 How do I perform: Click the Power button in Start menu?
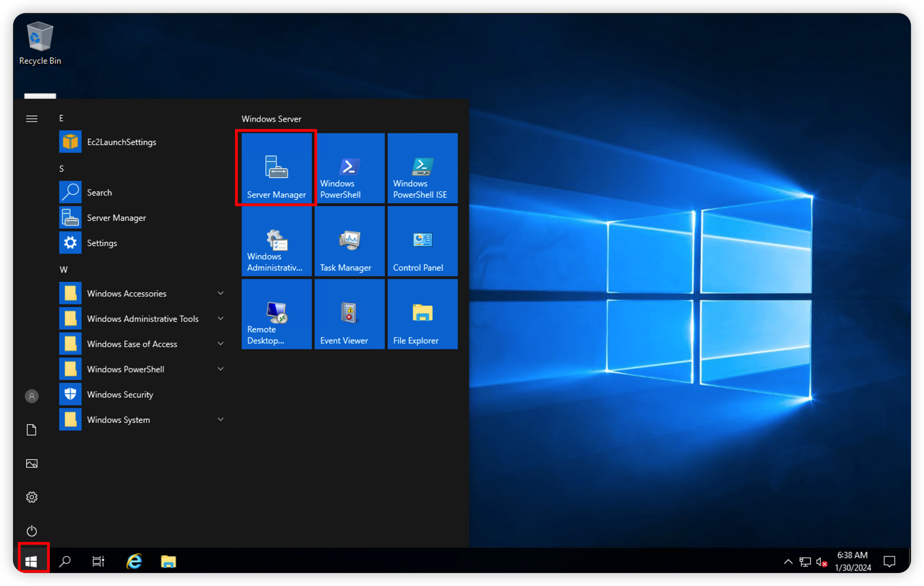click(x=31, y=531)
